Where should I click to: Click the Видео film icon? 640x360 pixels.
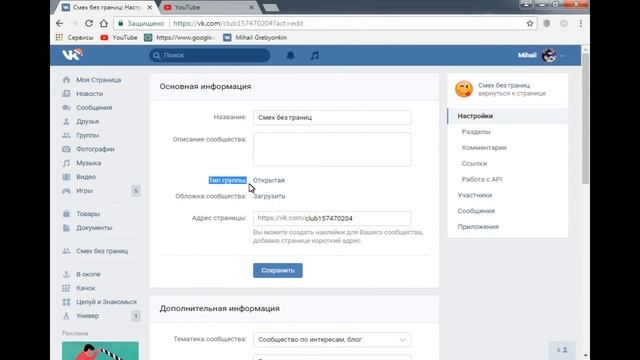(66, 177)
